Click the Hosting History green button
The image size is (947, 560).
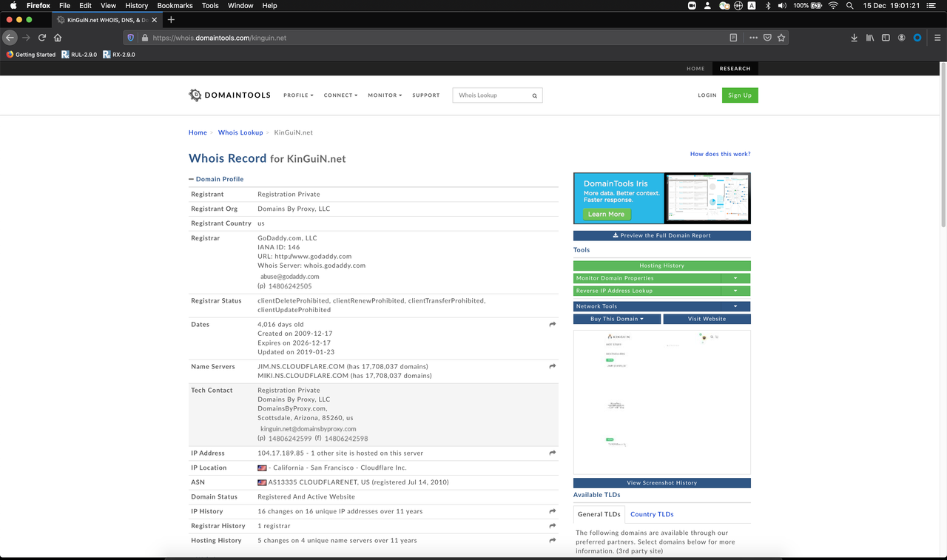662,266
